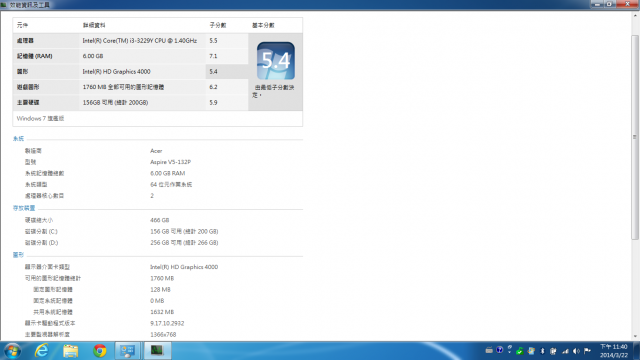This screenshot has width=640, height=360.
Task: Click the vertical scrollbar thumb
Action: (635, 137)
